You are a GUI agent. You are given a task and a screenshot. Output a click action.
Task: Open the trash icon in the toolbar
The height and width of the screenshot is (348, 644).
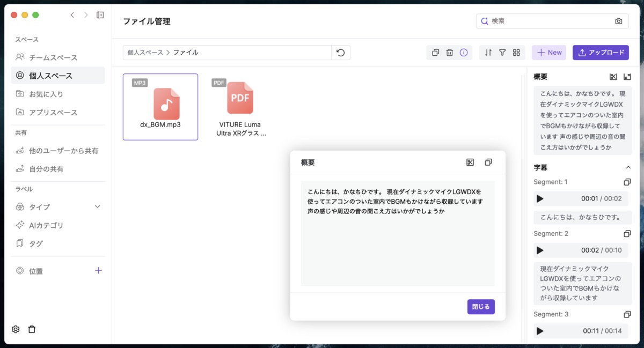(x=449, y=52)
